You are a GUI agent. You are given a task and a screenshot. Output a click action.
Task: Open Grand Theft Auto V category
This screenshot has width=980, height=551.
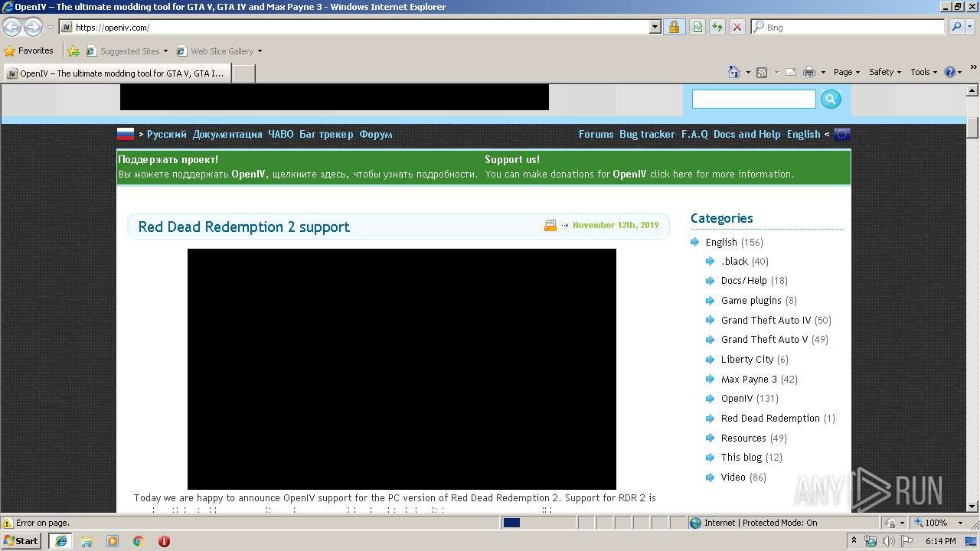click(764, 339)
